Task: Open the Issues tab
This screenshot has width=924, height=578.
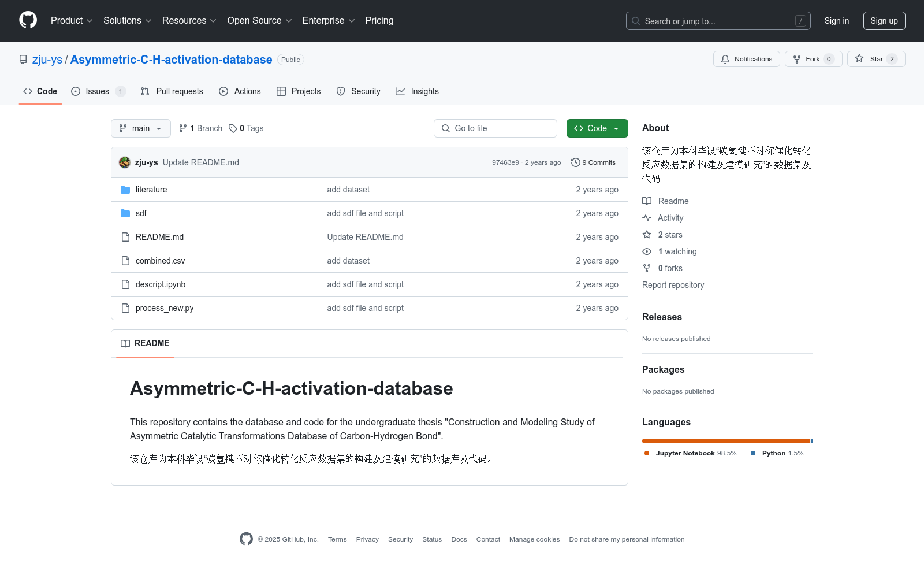Action: pyautogui.click(x=98, y=91)
